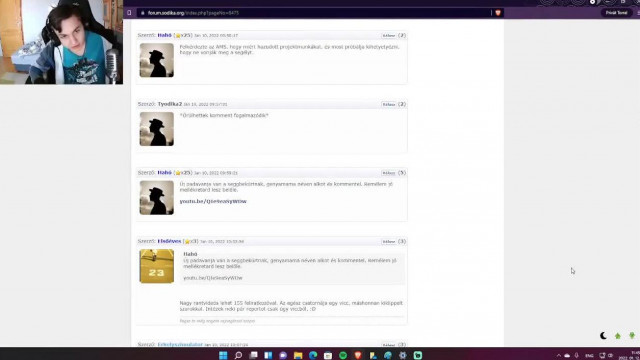
Task: Jump to page bottom with green down arrow
Action: coord(632,336)
